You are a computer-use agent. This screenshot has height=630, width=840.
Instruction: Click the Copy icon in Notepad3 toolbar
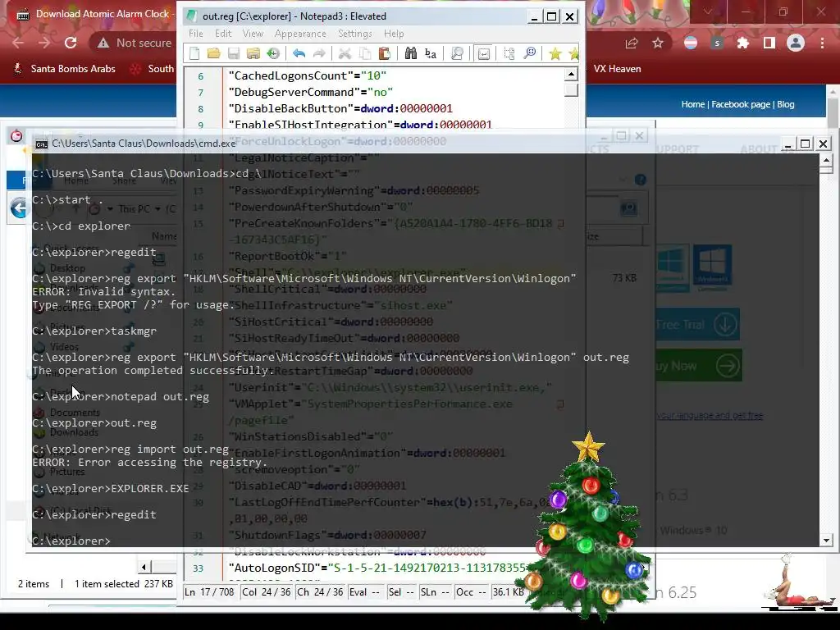pyautogui.click(x=364, y=53)
